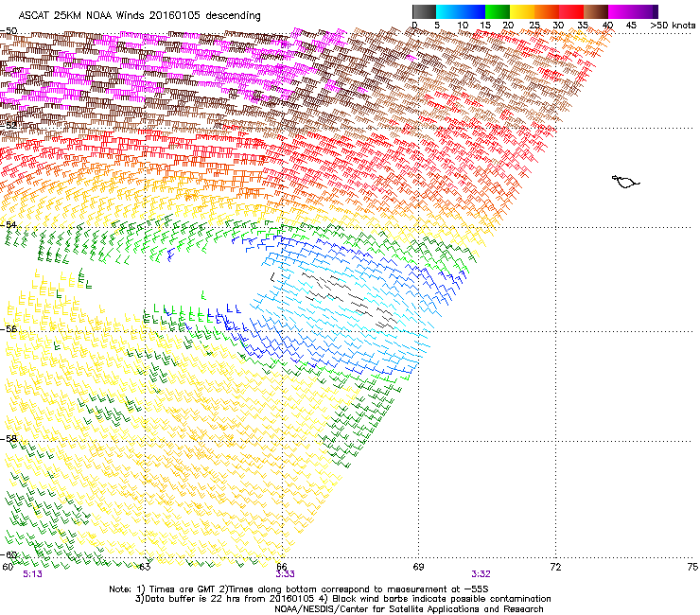The image size is (700, 615).
Task: Click the brown 35-40 knots legend swatch
Action: [x=596, y=11]
